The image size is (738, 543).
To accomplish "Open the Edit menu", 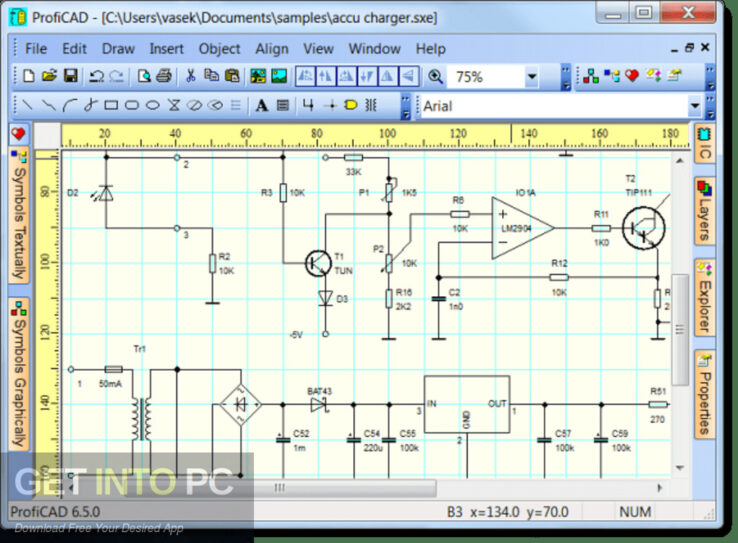I will (74, 48).
